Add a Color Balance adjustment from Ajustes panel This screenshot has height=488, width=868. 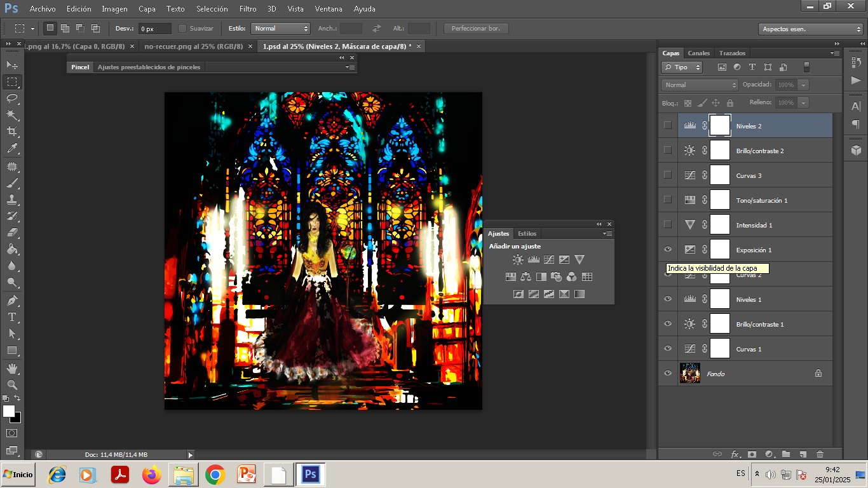point(526,276)
